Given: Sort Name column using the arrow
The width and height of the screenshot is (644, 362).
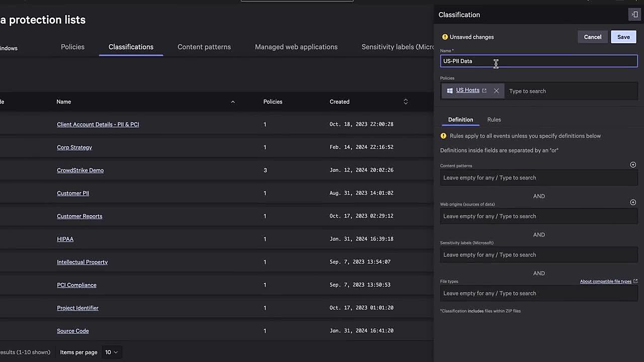Looking at the screenshot, I should (x=232, y=102).
